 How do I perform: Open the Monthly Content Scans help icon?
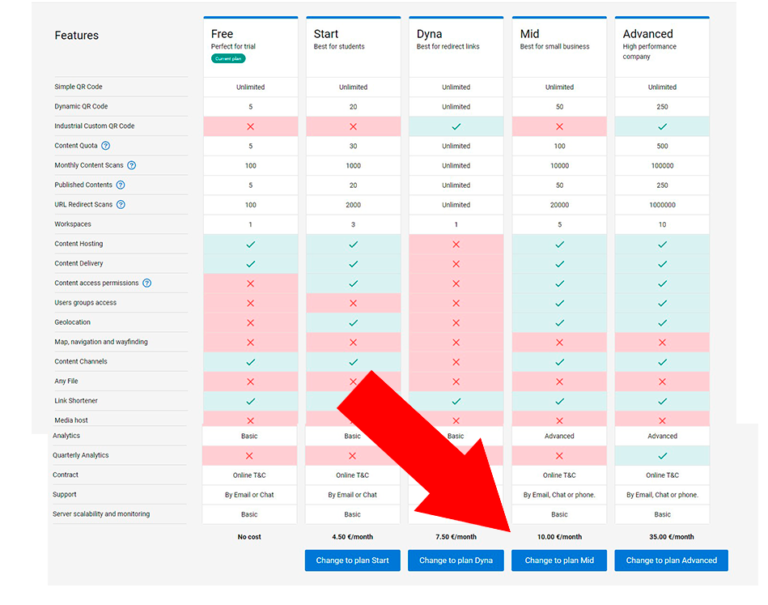coord(132,165)
